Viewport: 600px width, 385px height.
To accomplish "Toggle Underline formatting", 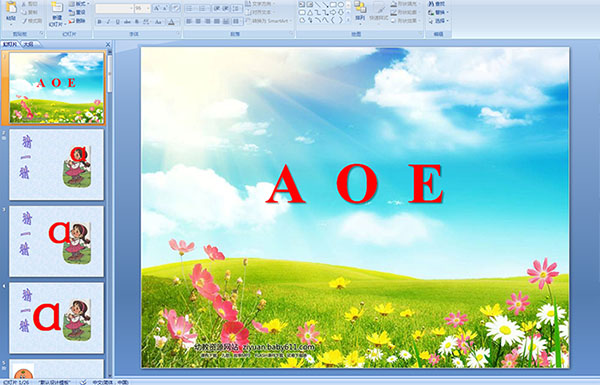I will (117, 22).
